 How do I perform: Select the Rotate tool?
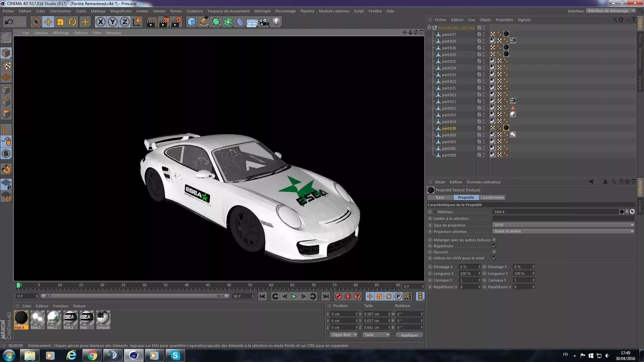72,22
